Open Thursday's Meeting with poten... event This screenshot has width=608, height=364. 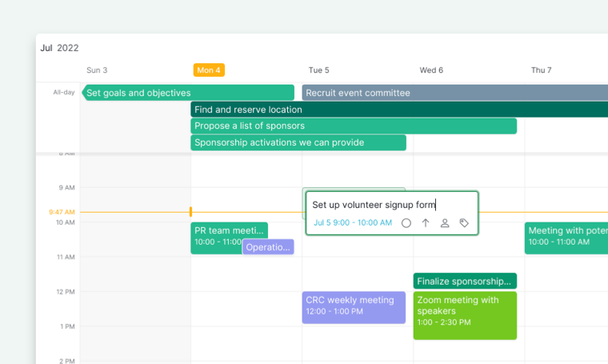tap(566, 238)
